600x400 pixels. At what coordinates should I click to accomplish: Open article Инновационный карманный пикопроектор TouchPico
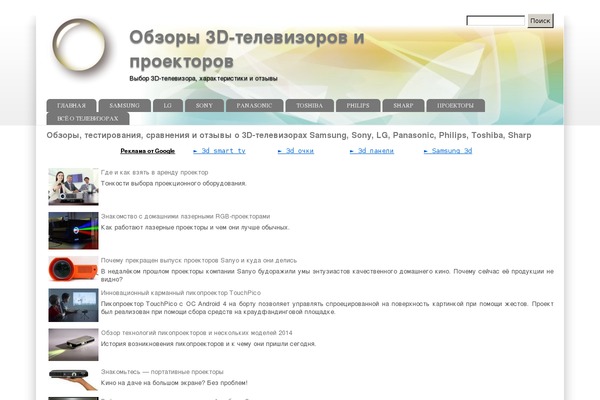[x=181, y=293]
